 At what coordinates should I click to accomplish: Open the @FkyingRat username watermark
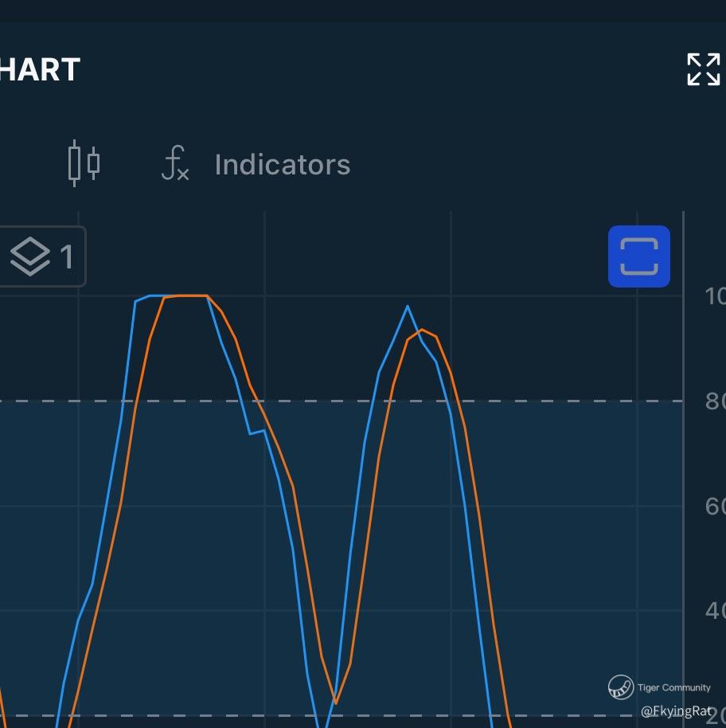[x=677, y=710]
